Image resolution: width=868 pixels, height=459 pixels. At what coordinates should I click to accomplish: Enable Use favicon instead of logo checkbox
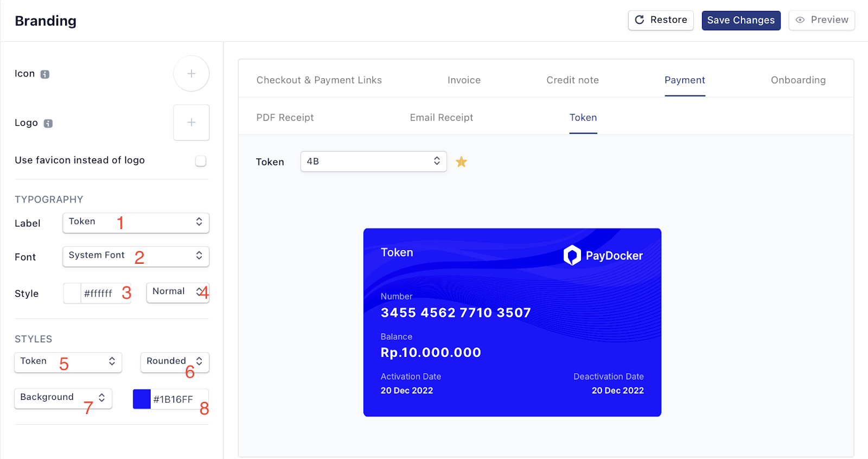(x=201, y=161)
